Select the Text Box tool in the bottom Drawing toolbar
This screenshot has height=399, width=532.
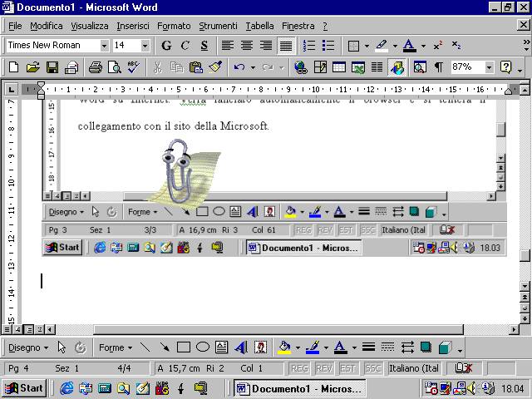[x=222, y=347]
